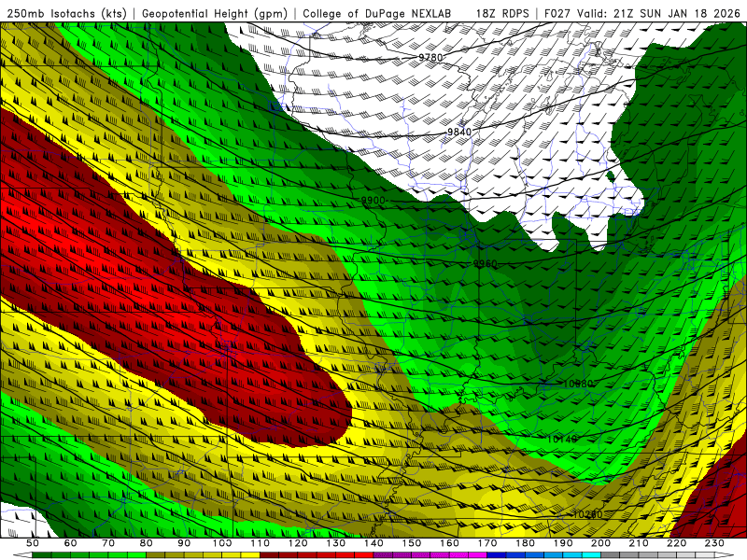
Task: Click the 60 value on the color scale
Action: (70, 543)
